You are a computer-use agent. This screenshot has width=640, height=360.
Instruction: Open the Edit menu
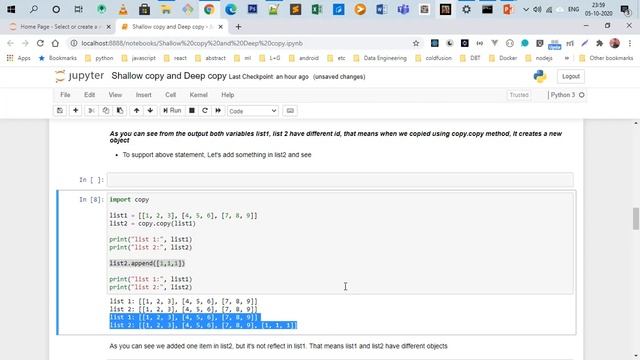pos(89,95)
